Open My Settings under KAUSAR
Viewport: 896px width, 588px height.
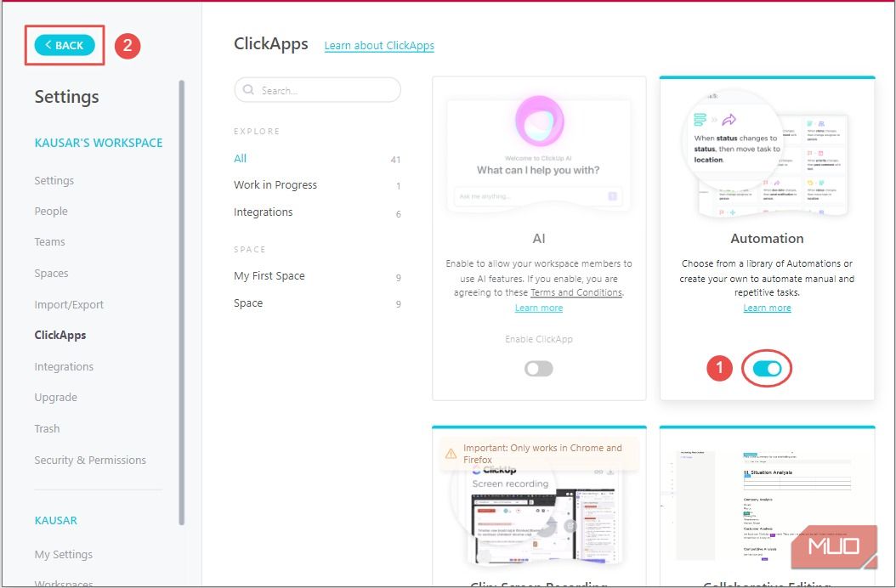(63, 554)
